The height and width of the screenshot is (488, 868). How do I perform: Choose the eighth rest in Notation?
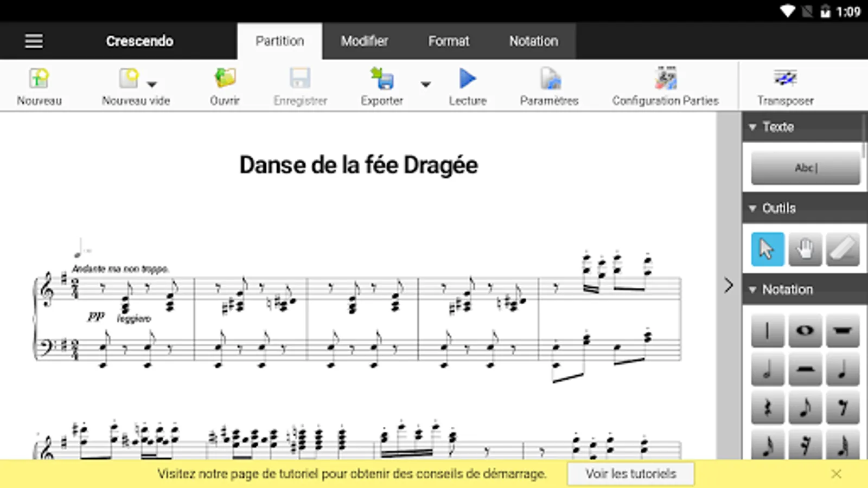[843, 408]
